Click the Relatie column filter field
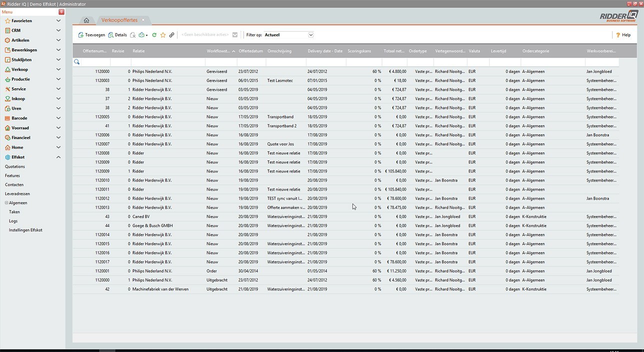The image size is (644, 352). (x=167, y=62)
